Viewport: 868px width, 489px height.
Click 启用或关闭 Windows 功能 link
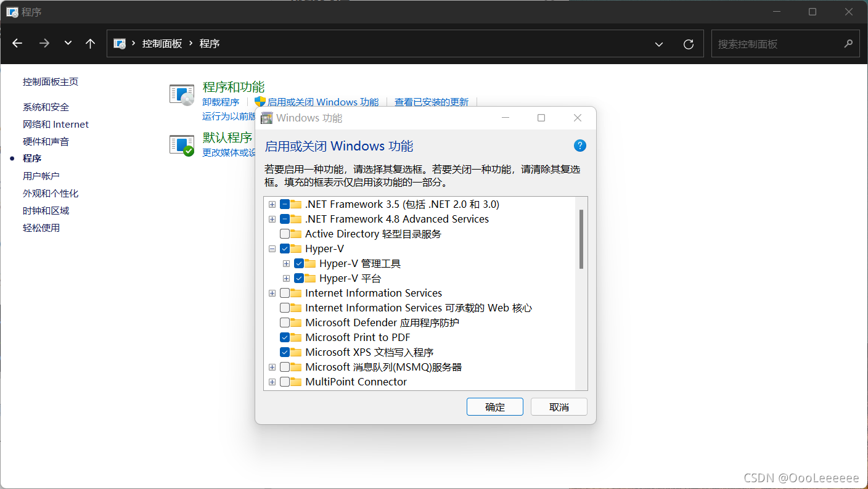(x=323, y=102)
